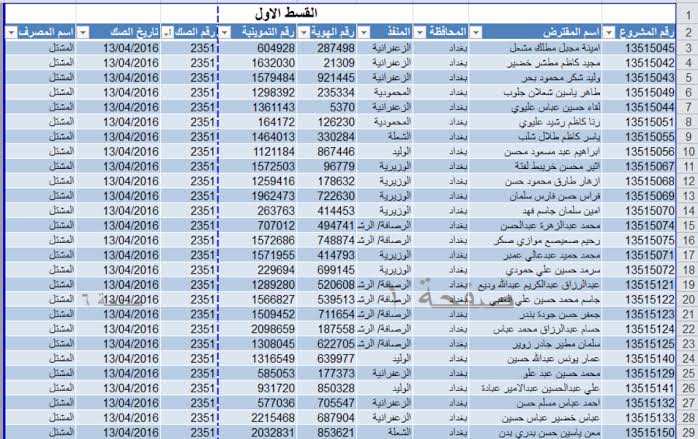The height and width of the screenshot is (439, 698).
Task: Open the اسم المقترض column filter dropdown
Action: click(x=477, y=33)
